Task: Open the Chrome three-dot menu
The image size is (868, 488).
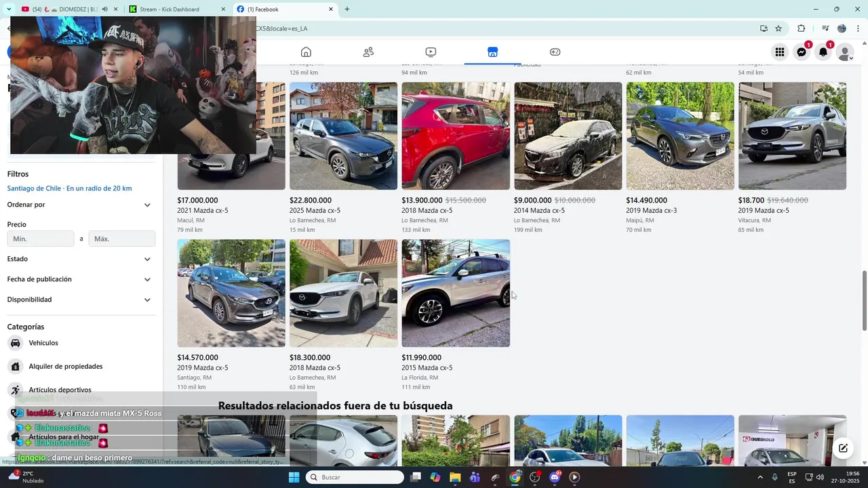Action: coord(857,28)
